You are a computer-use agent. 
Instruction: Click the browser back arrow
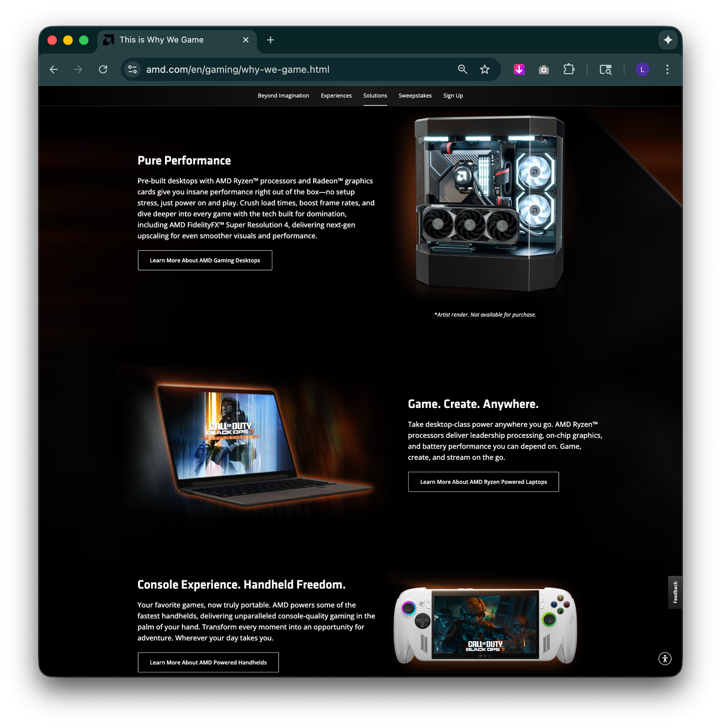pos(54,69)
